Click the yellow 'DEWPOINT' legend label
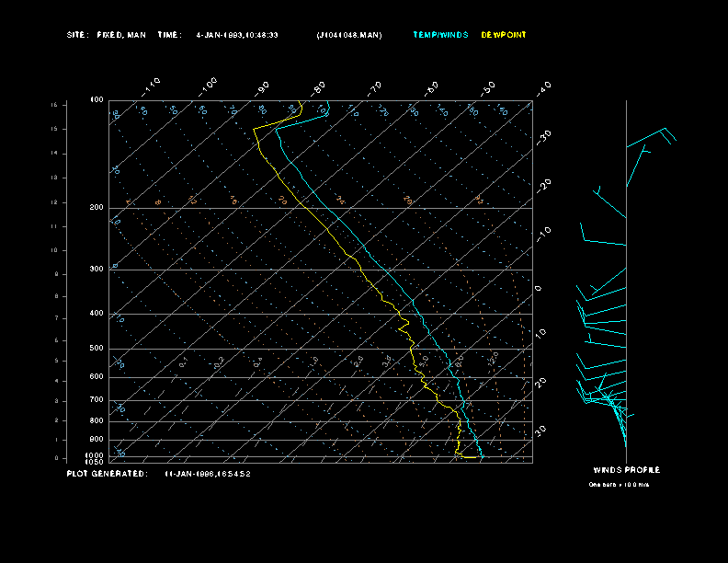 504,35
